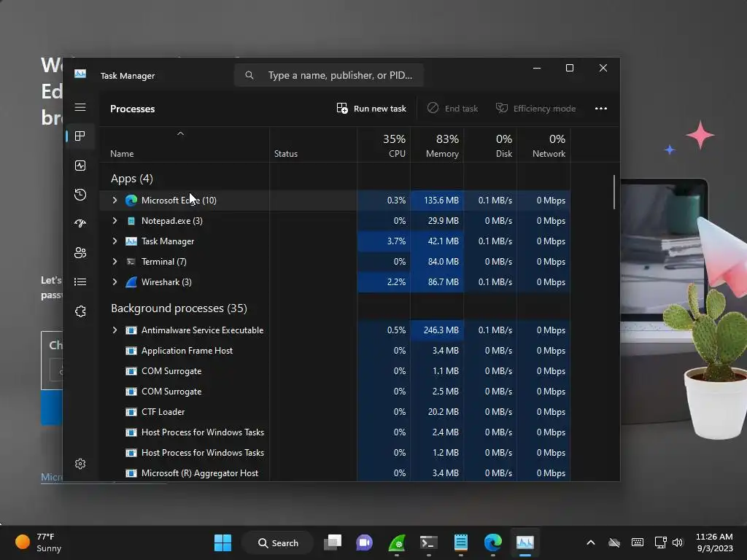Click the Task Manager row icon in Apps
The width and height of the screenshot is (747, 560).
pos(131,241)
